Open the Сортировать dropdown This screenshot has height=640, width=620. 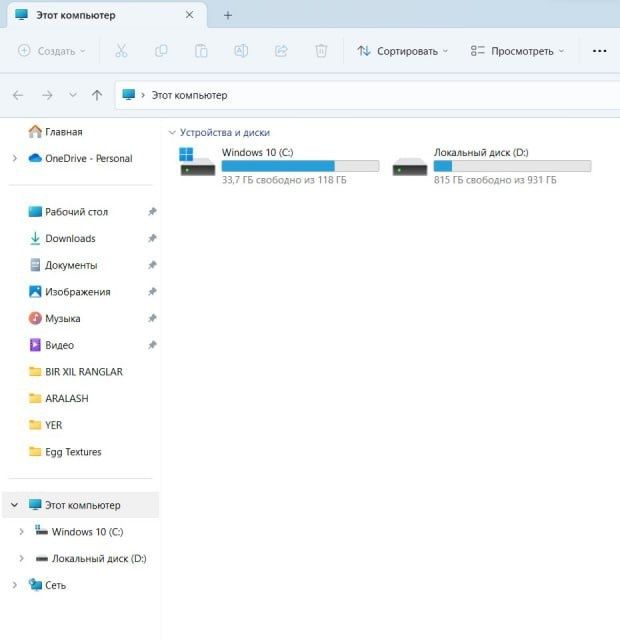coord(402,51)
